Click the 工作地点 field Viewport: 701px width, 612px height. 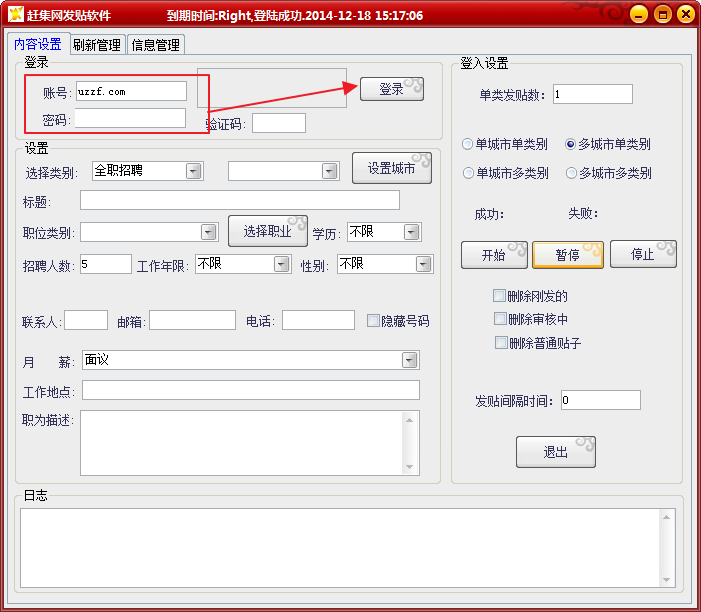point(251,390)
